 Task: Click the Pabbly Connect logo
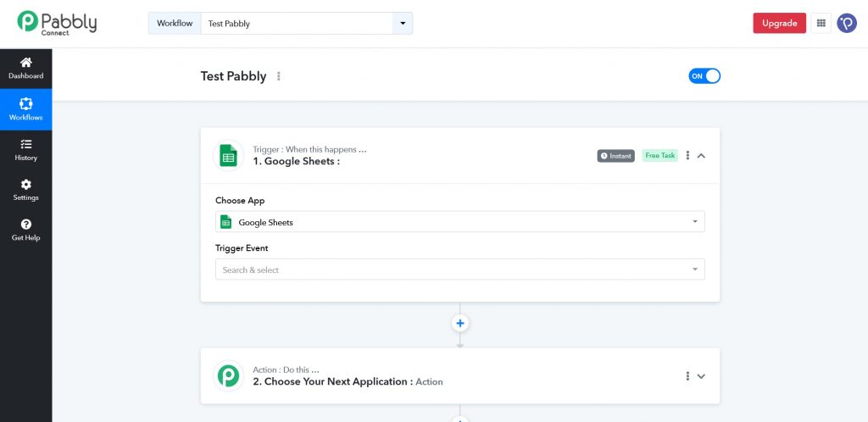[57, 23]
